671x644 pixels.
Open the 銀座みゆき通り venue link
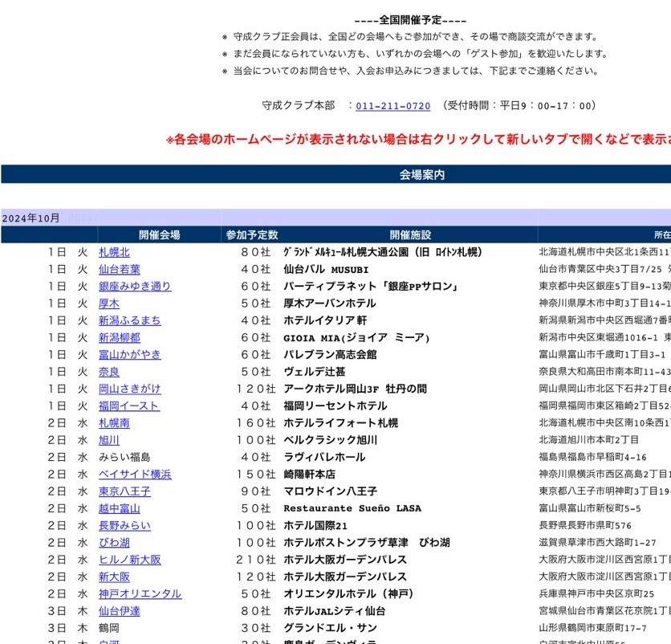[x=135, y=287]
